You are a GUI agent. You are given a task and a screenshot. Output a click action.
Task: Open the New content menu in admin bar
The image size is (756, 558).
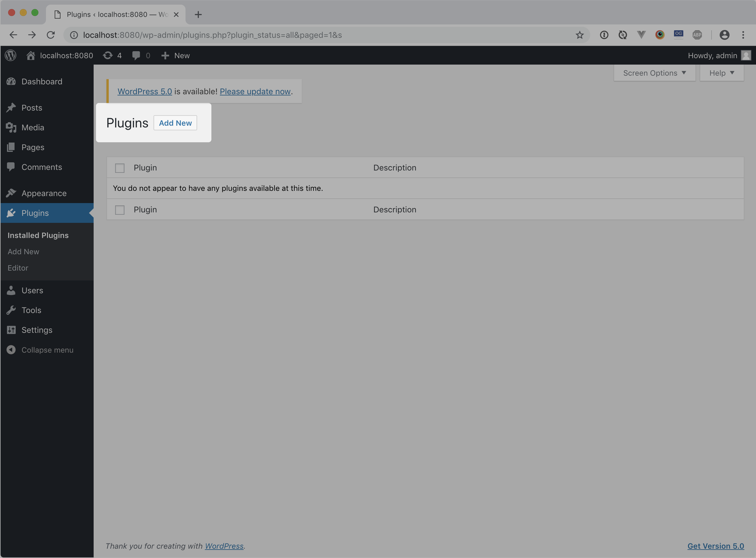click(x=176, y=55)
